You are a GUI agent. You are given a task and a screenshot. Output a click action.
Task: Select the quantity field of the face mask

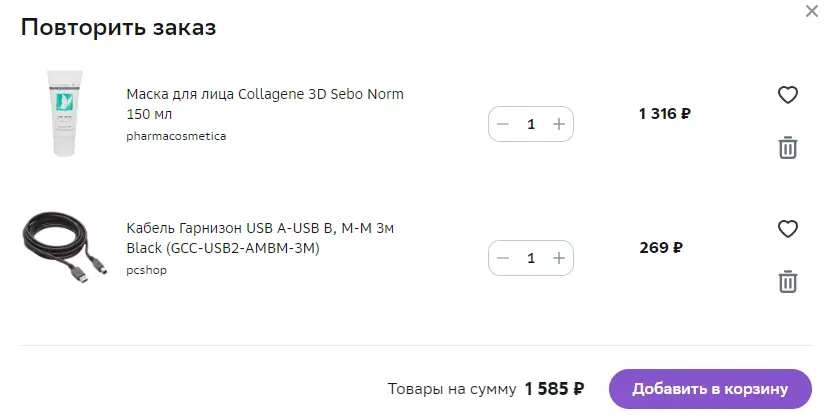pyautogui.click(x=531, y=124)
